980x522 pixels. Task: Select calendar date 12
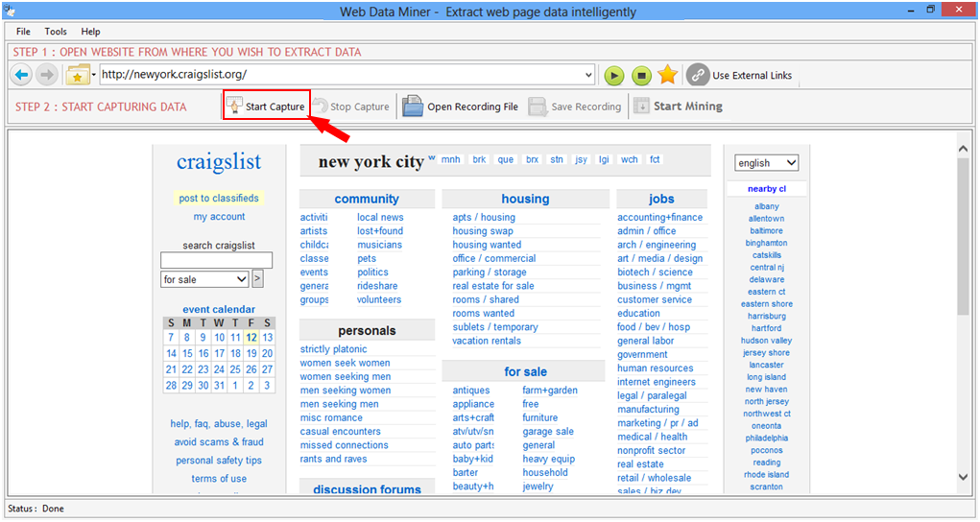tap(251, 337)
